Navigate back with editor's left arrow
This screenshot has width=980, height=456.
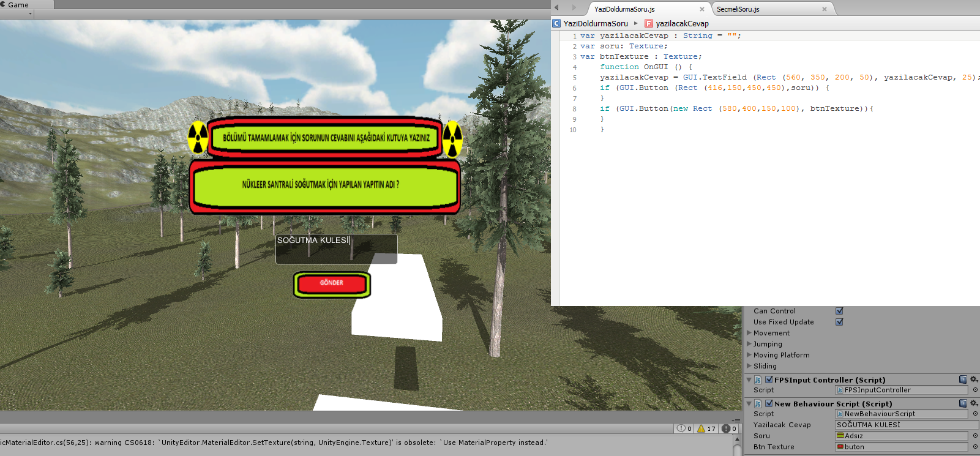coord(557,8)
